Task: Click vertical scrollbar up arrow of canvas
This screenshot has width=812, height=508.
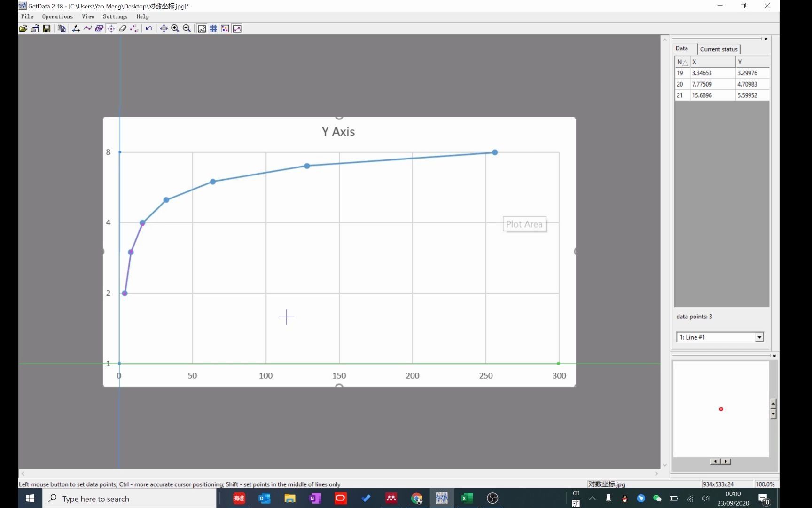Action: tap(665, 40)
